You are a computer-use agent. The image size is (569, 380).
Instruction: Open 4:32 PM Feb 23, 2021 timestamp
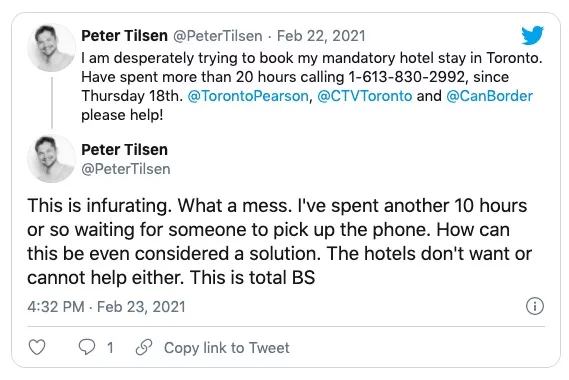click(x=106, y=307)
